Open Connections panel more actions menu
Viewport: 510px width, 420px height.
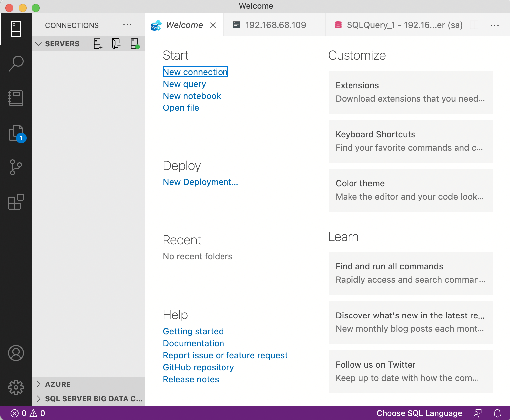click(x=127, y=25)
